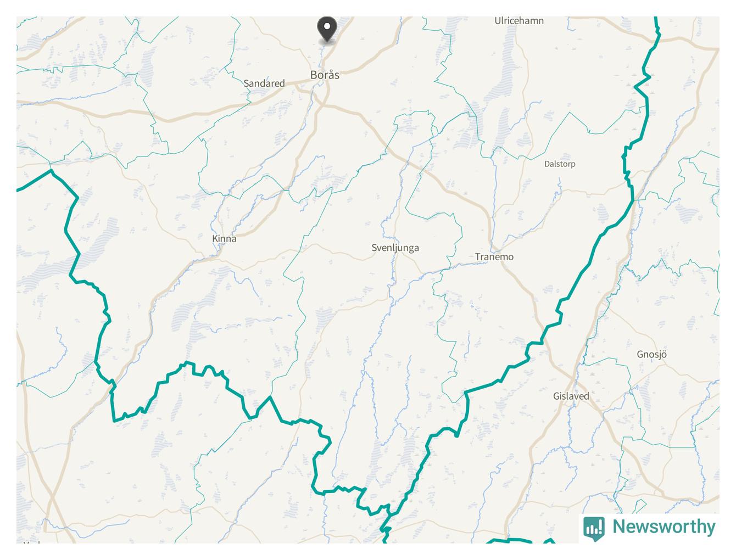Click the Tranemo town label

point(494,256)
